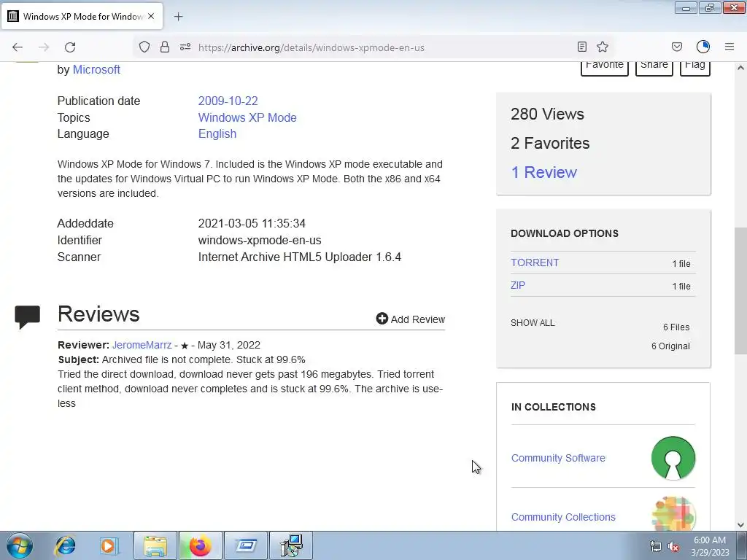Save page to Pocket
The width and height of the screenshot is (747, 560).
[x=677, y=47]
